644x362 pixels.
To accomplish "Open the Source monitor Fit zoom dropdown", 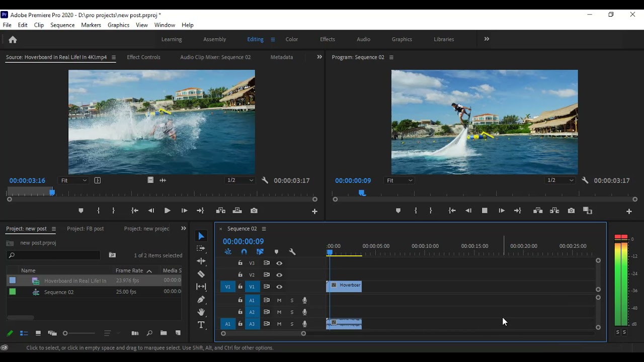I will 73,180.
